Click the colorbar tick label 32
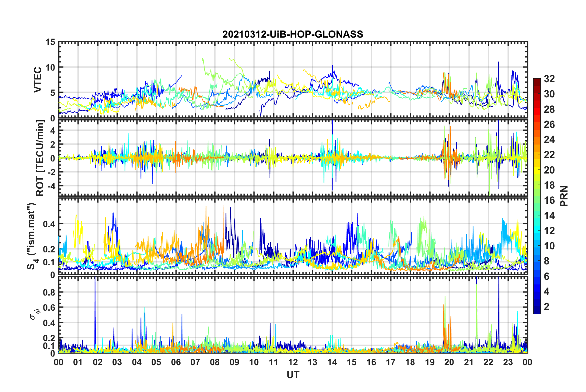 tap(549, 79)
